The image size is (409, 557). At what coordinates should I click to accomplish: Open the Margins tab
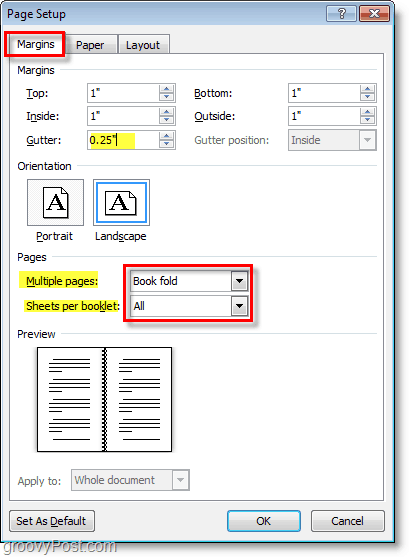click(x=36, y=44)
